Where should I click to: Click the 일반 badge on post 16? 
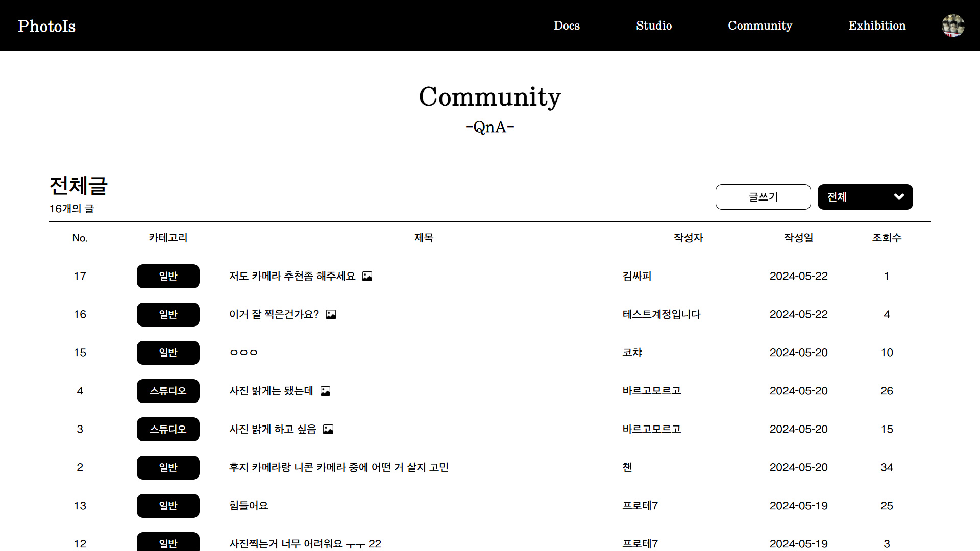click(168, 314)
